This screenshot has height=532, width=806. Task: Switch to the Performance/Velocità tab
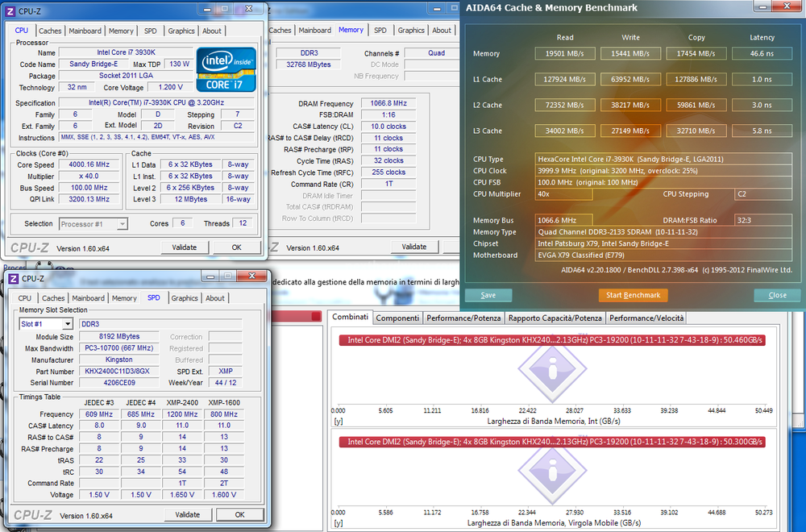646,318
